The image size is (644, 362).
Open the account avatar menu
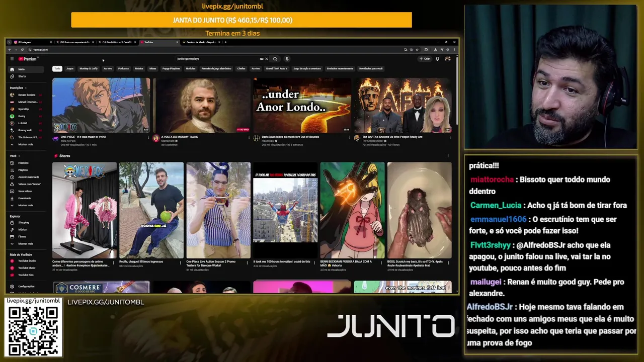click(447, 59)
